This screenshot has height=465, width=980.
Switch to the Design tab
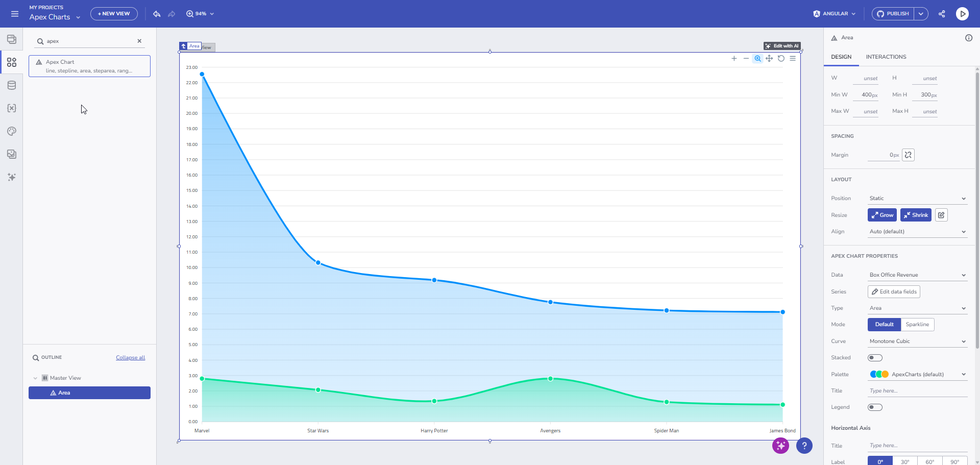[841, 57]
